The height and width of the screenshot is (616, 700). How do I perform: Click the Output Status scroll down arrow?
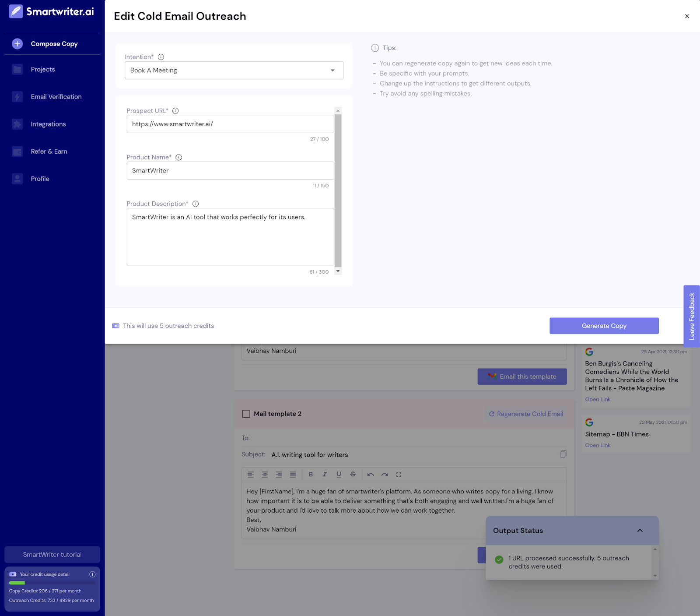(x=655, y=576)
